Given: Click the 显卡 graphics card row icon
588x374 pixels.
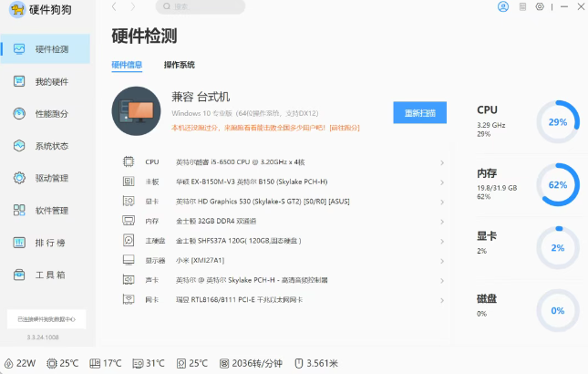Looking at the screenshot, I should point(129,201).
